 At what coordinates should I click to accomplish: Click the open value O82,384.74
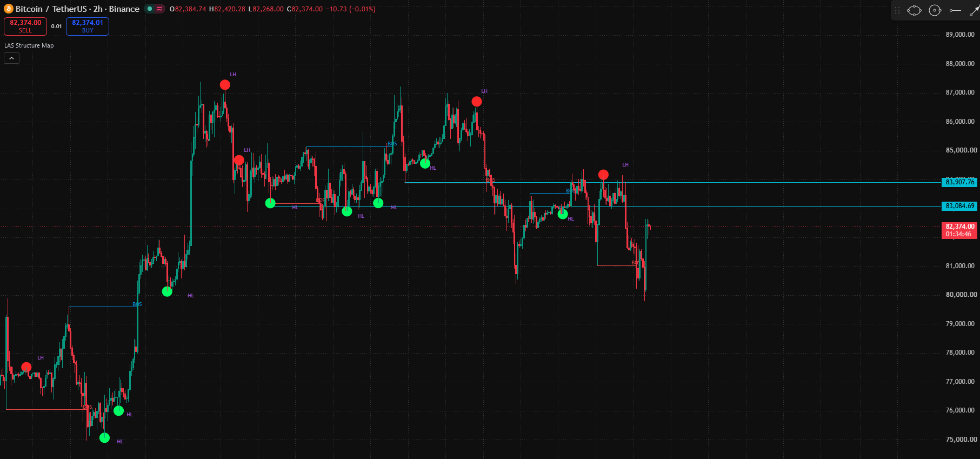pyautogui.click(x=188, y=9)
